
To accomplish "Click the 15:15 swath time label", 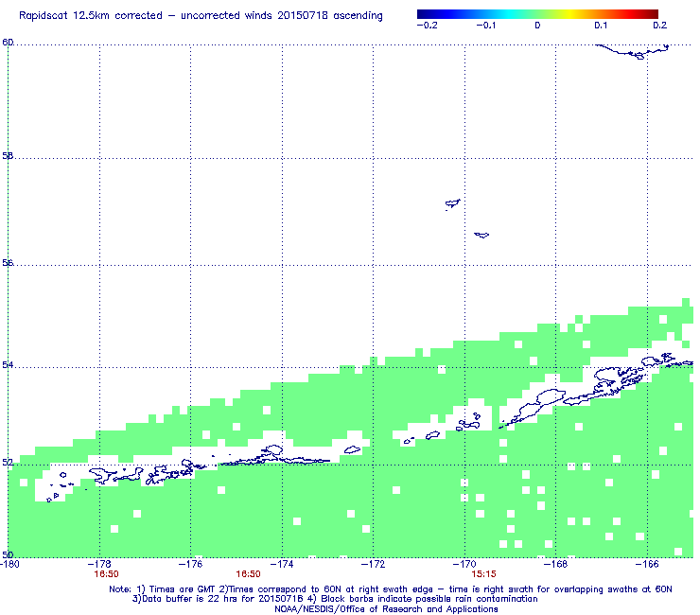I will [484, 574].
